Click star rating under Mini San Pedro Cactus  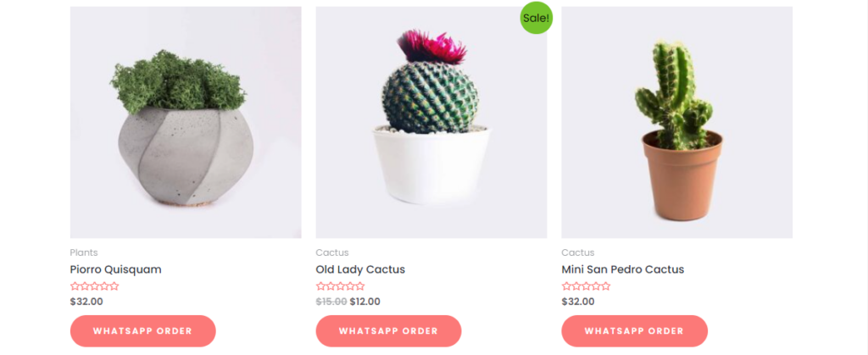point(586,286)
